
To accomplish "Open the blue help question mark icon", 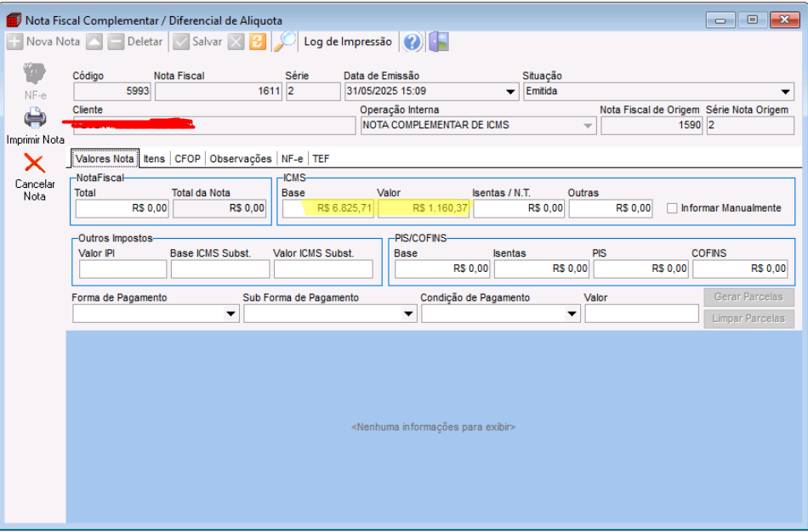I will tap(413, 42).
